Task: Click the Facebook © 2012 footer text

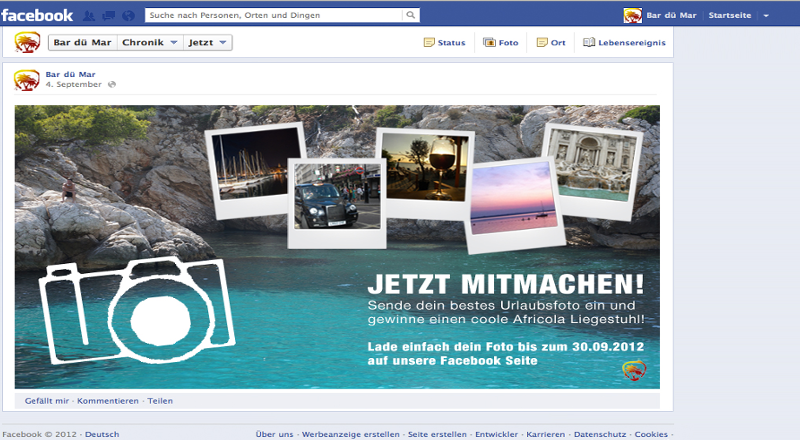Action: (x=39, y=434)
